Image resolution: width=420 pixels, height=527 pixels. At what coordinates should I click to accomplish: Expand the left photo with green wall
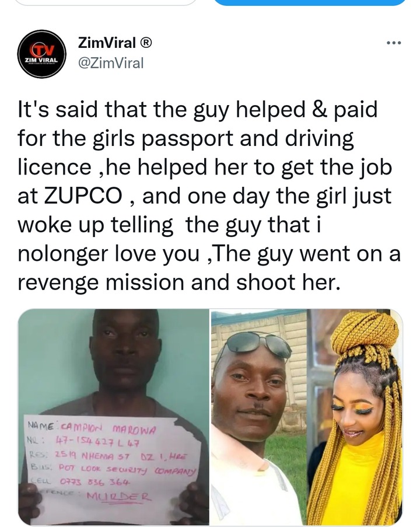tap(113, 417)
